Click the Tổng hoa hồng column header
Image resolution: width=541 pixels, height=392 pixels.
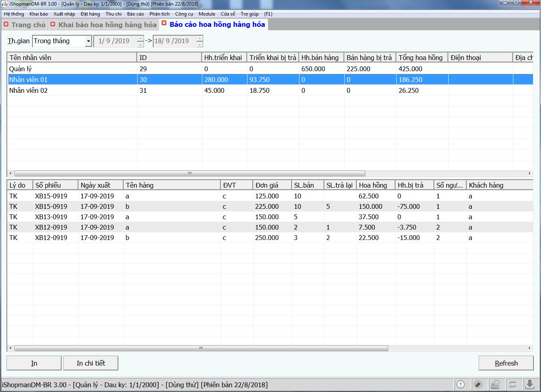pyautogui.click(x=422, y=58)
